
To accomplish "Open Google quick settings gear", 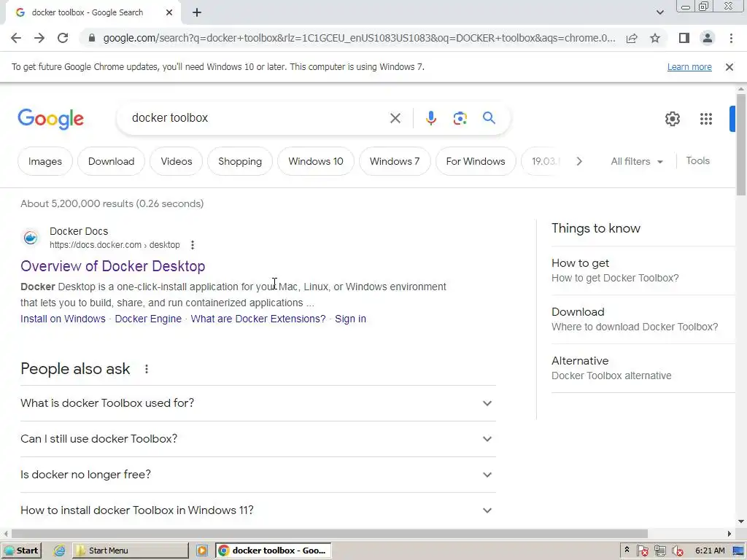I will tap(672, 119).
